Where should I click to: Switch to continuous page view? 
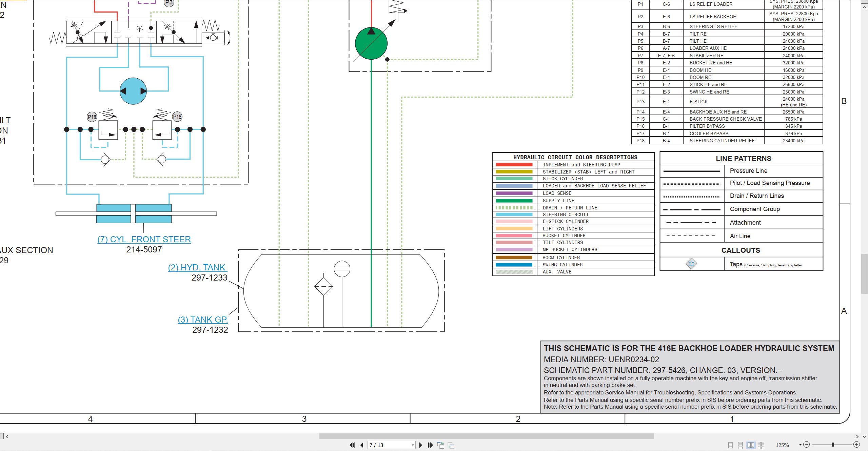741,445
